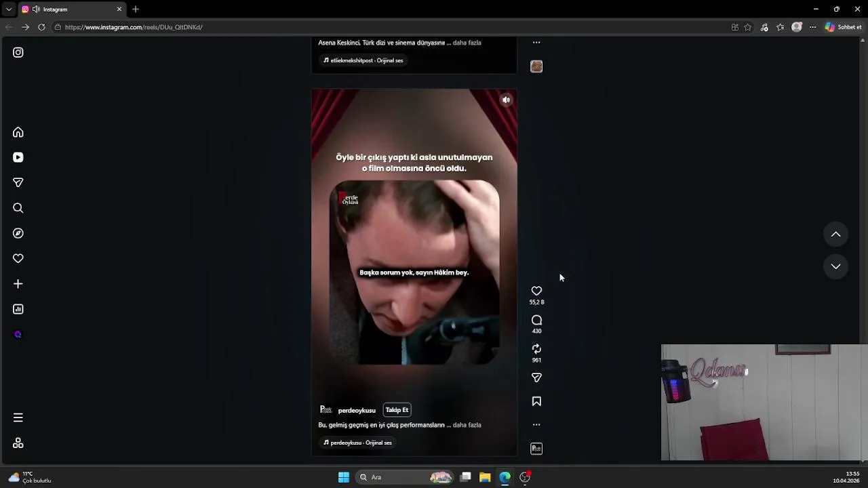Open Edge profile avatar
Screen dimensions: 868x488
pos(797,27)
